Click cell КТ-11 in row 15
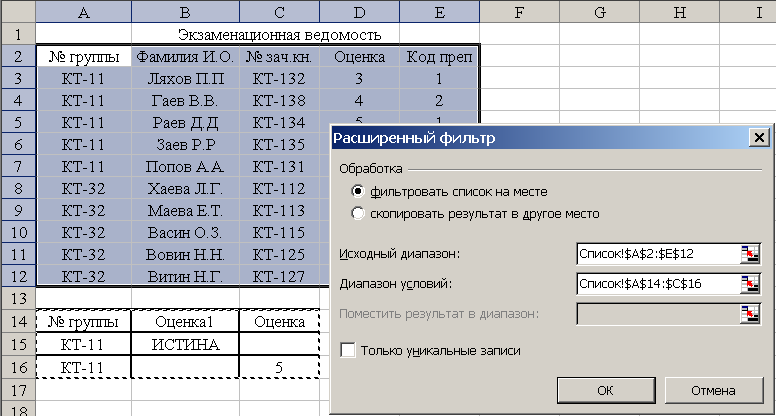The image size is (776, 416). point(84,344)
